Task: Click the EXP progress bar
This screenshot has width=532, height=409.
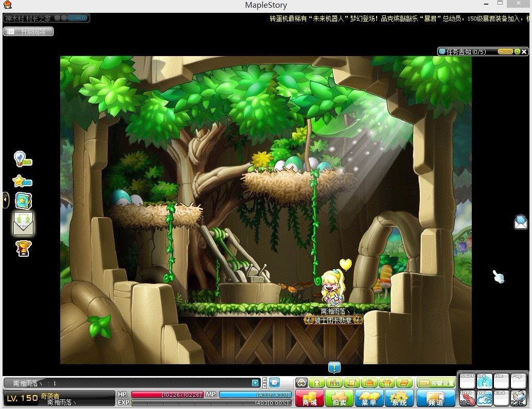Action: coord(211,402)
